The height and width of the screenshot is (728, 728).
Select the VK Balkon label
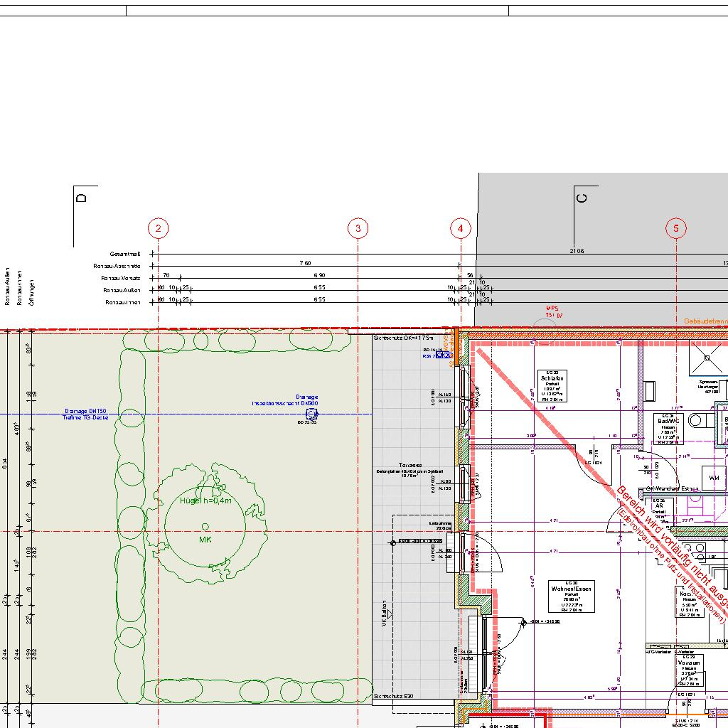[x=384, y=614]
